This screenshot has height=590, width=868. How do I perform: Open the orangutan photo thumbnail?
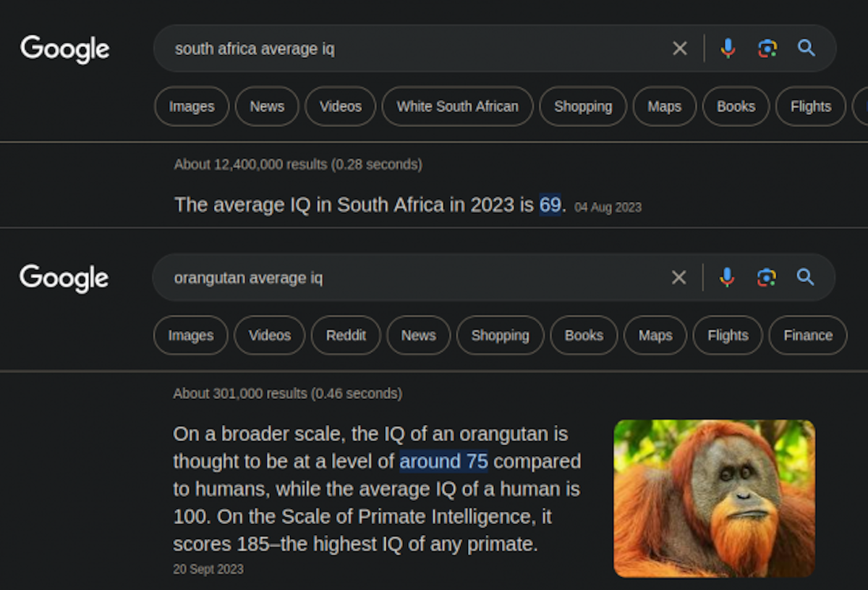714,498
